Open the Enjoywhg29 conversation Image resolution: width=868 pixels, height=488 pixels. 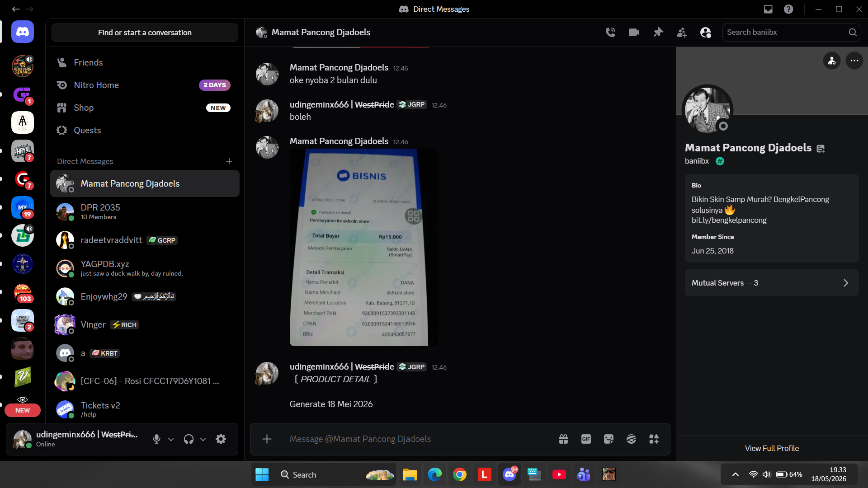145,296
